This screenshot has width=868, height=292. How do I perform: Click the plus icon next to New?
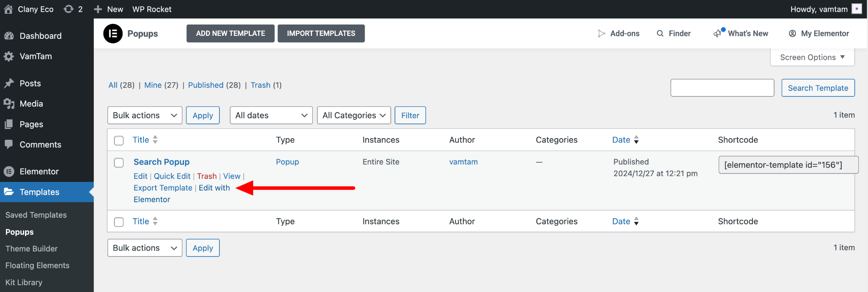[98, 9]
